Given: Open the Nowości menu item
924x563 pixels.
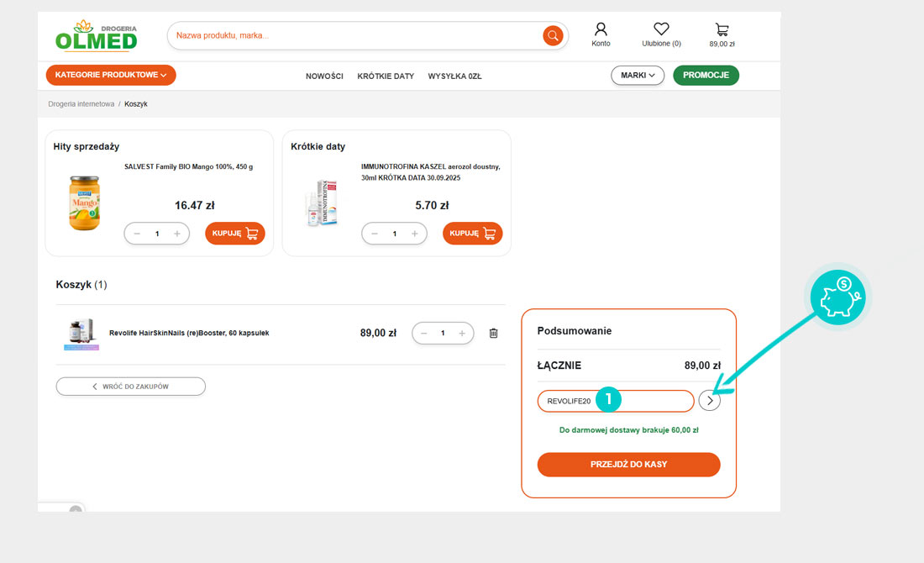Looking at the screenshot, I should 324,76.
